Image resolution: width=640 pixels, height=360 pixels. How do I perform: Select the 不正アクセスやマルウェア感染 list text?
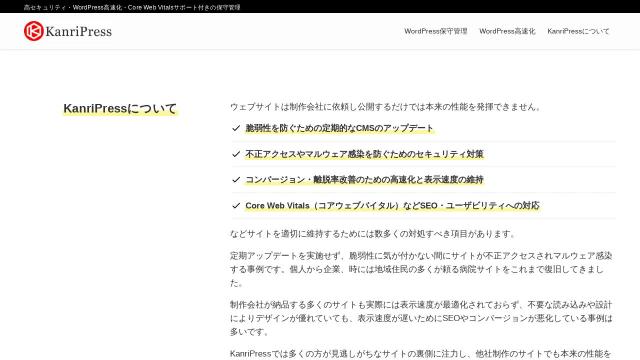pos(364,154)
